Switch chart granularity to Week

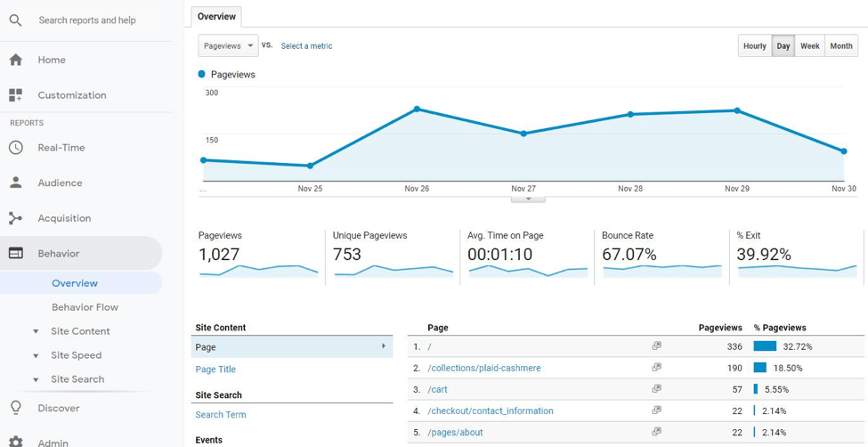click(x=809, y=46)
